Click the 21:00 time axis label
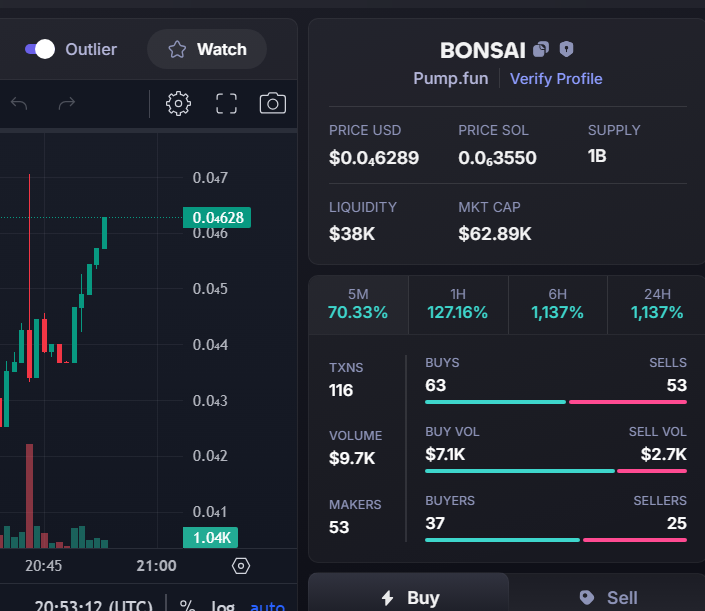705x611 pixels. click(156, 566)
